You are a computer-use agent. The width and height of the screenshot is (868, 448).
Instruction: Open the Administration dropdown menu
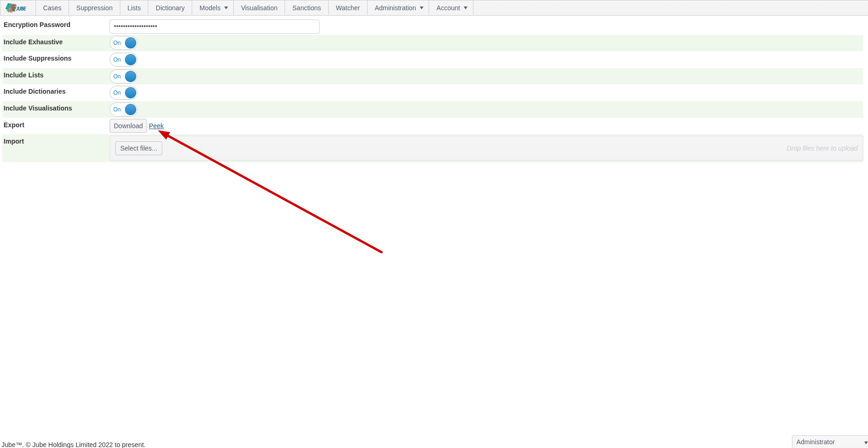pyautogui.click(x=399, y=8)
